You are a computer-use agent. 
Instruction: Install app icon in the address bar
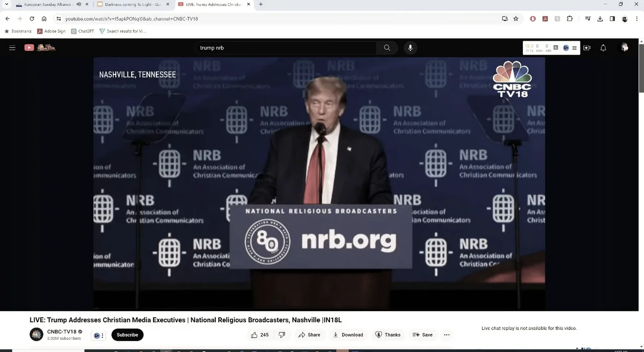point(505,19)
